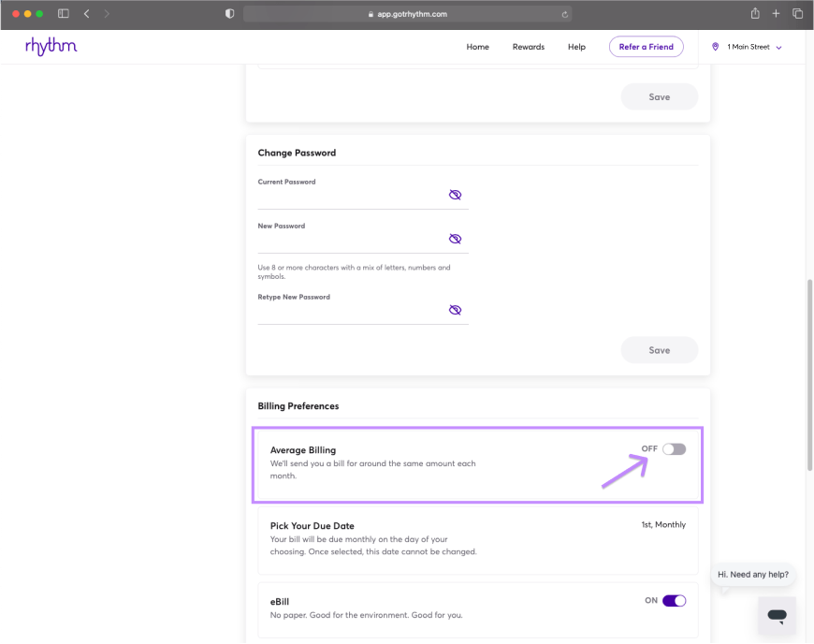Click the Refer a Friend button

pyautogui.click(x=646, y=47)
